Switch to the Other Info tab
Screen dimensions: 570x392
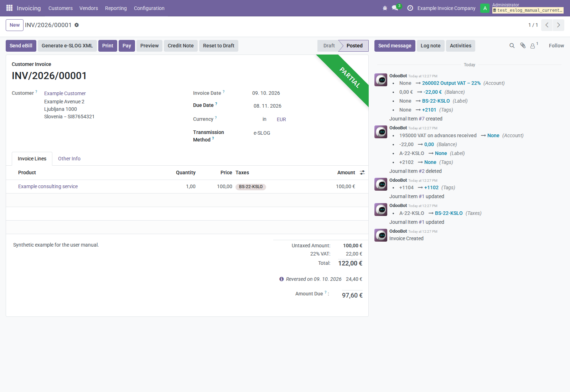(69, 159)
